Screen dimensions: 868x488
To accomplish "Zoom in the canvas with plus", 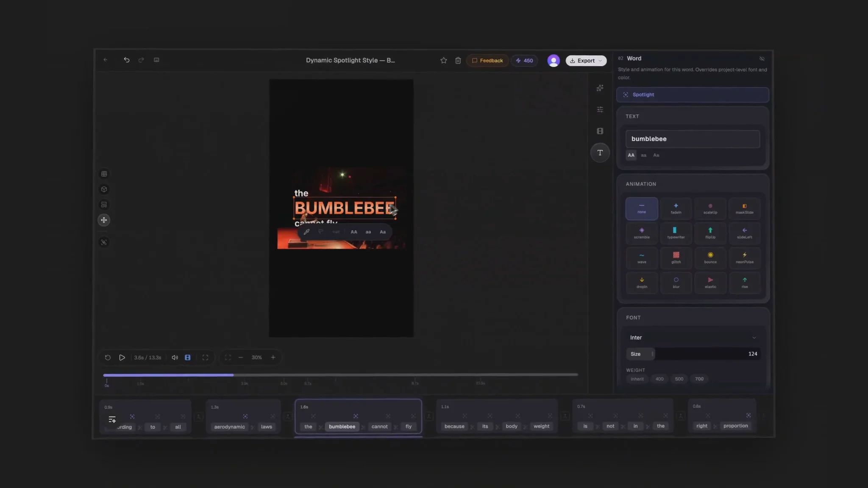I will tap(273, 358).
